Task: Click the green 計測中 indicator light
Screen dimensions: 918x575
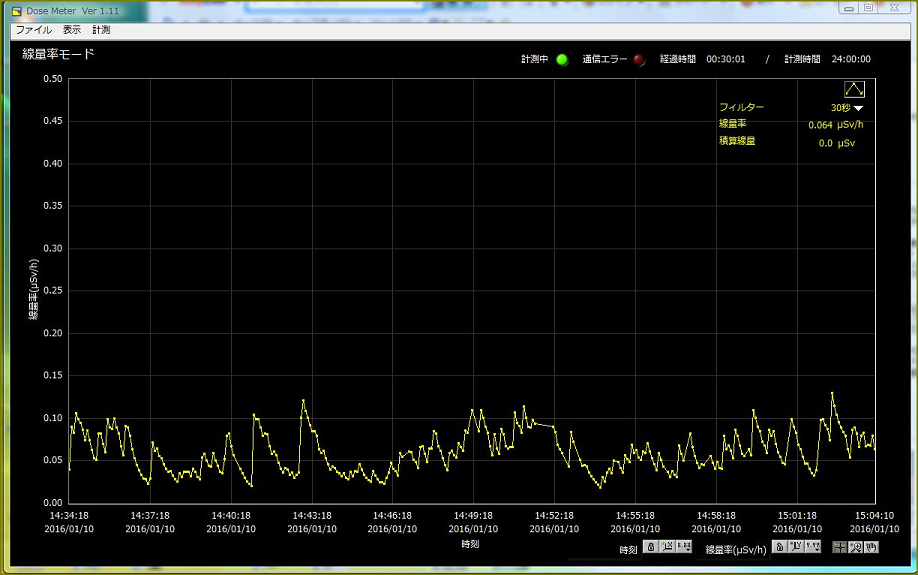Action: coord(562,59)
